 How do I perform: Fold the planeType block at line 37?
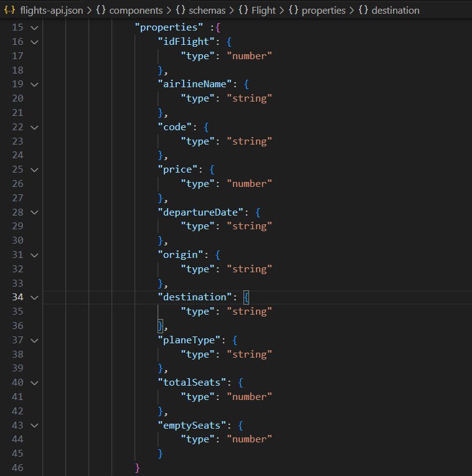[x=35, y=340]
